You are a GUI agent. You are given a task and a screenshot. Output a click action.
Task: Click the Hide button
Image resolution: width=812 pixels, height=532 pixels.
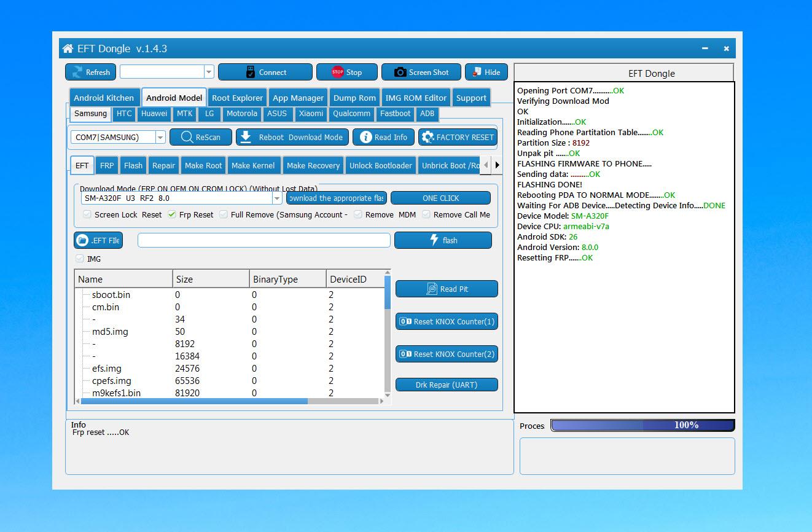[486, 72]
